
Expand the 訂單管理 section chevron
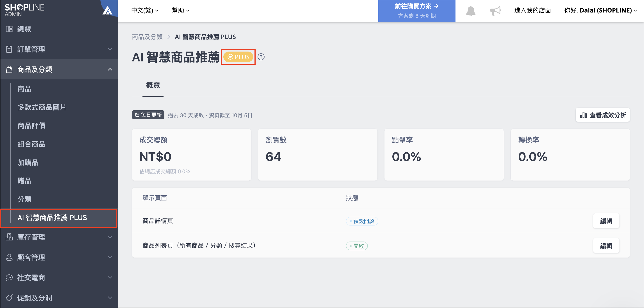pyautogui.click(x=110, y=49)
